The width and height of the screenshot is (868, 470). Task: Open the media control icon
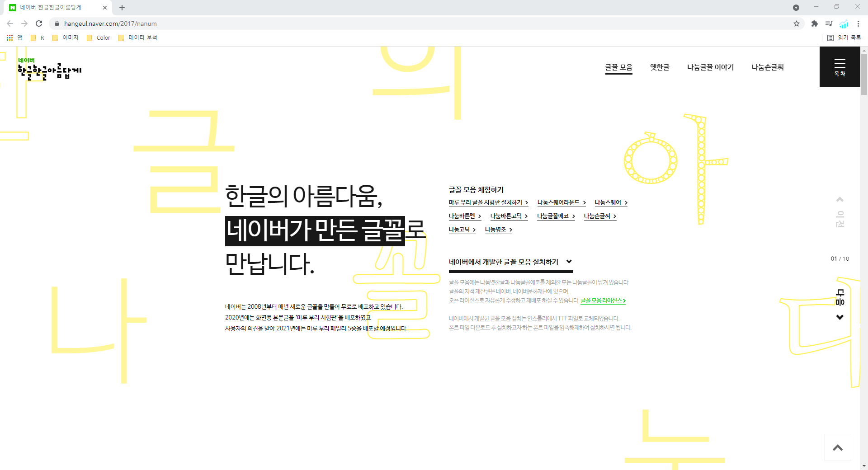[x=829, y=23]
